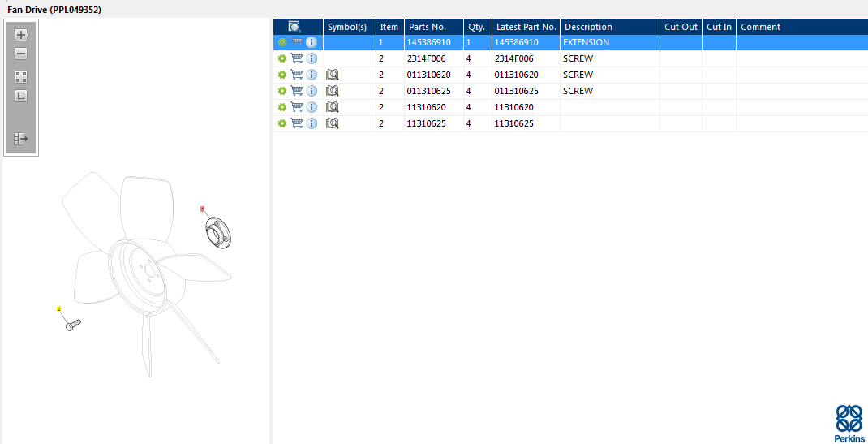
Task: Click the Cut Out column header
Action: (x=681, y=27)
